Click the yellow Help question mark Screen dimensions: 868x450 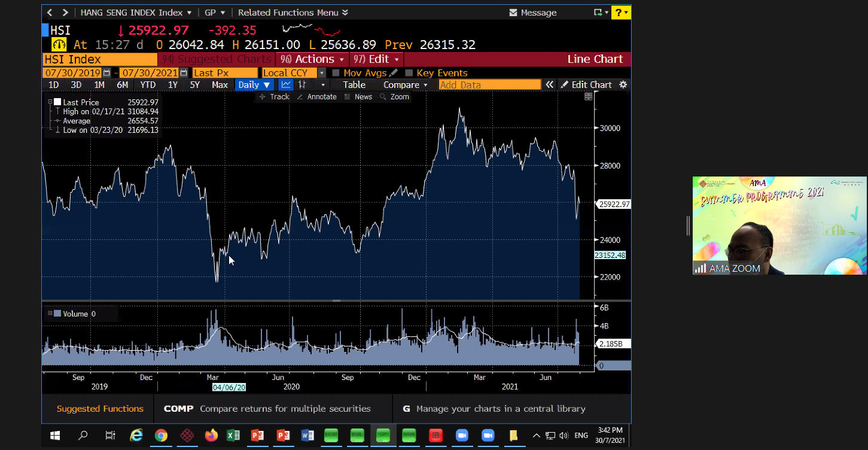[x=621, y=13]
